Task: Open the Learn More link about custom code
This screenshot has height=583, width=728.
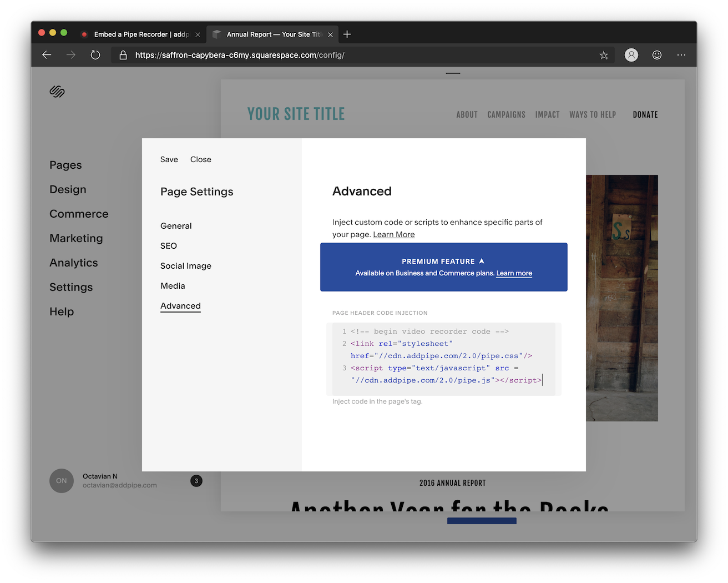Action: 393,234
